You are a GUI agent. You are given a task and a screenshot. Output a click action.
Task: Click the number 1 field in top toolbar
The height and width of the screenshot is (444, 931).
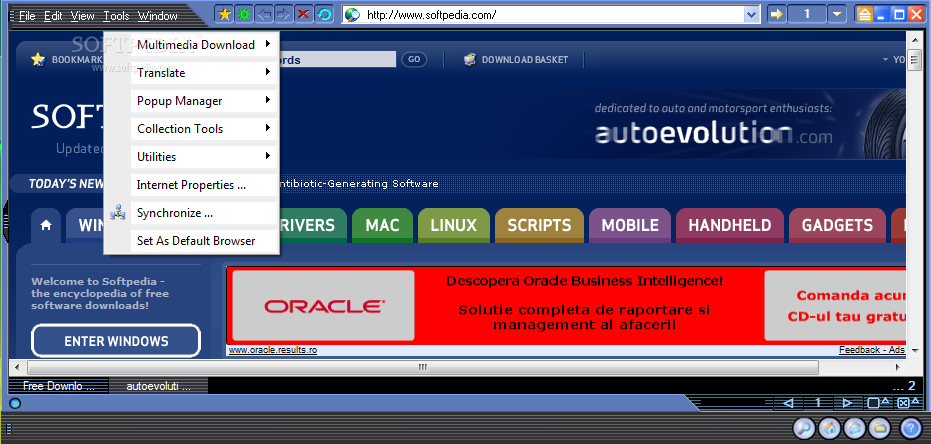[807, 14]
